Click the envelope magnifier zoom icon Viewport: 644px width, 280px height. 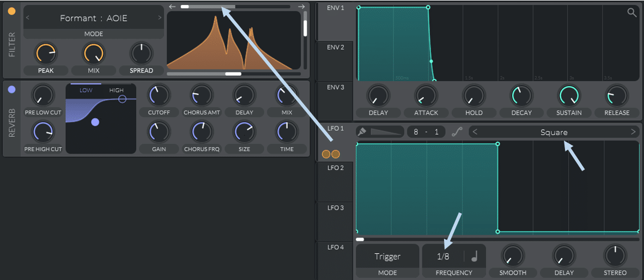(631, 12)
